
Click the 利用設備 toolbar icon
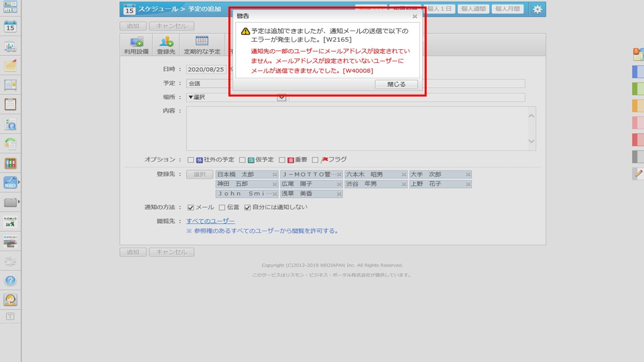click(136, 45)
